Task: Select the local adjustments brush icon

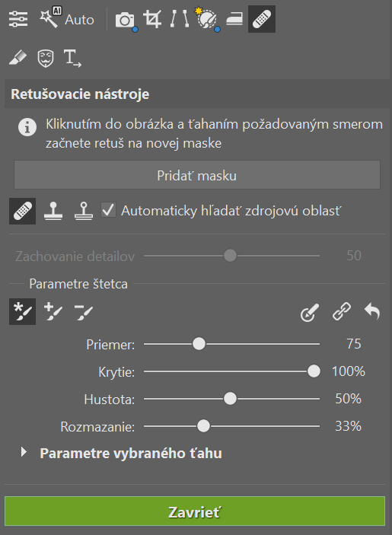Action: 206,19
